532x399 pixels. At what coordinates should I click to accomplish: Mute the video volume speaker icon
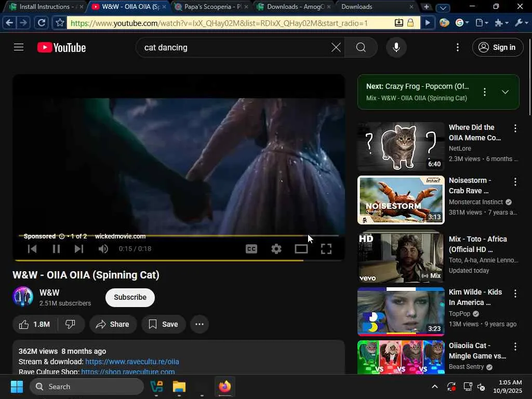(103, 249)
